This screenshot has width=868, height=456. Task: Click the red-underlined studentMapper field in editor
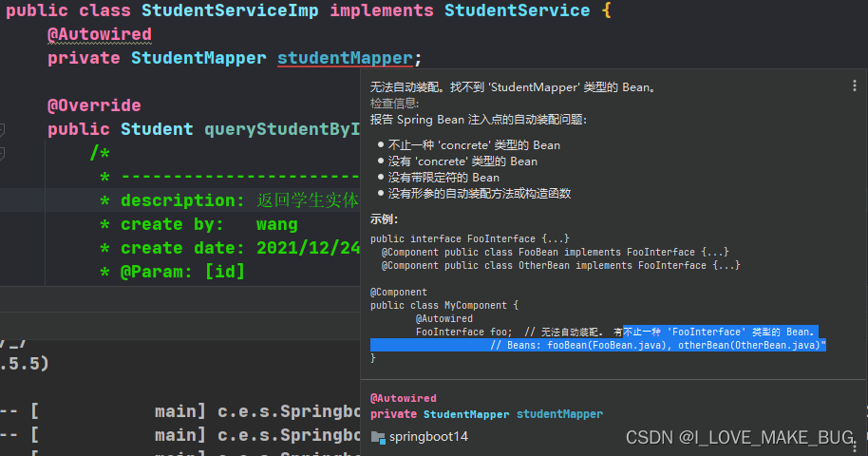346,58
